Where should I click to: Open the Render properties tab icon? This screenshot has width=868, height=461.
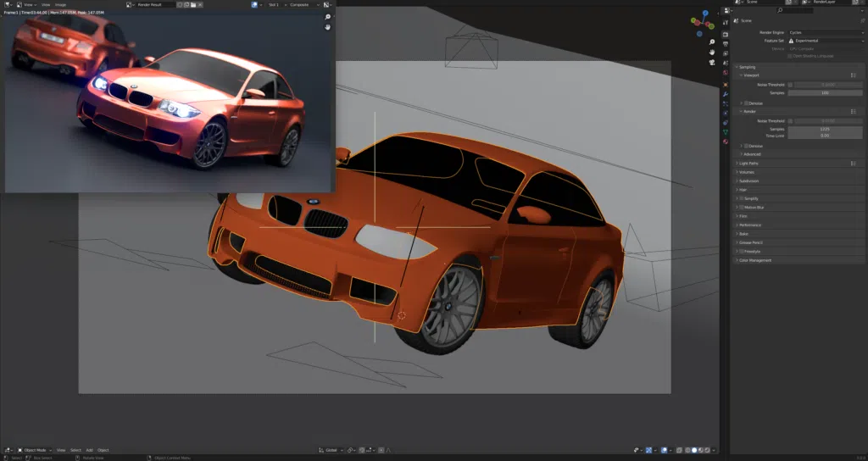tap(726, 34)
